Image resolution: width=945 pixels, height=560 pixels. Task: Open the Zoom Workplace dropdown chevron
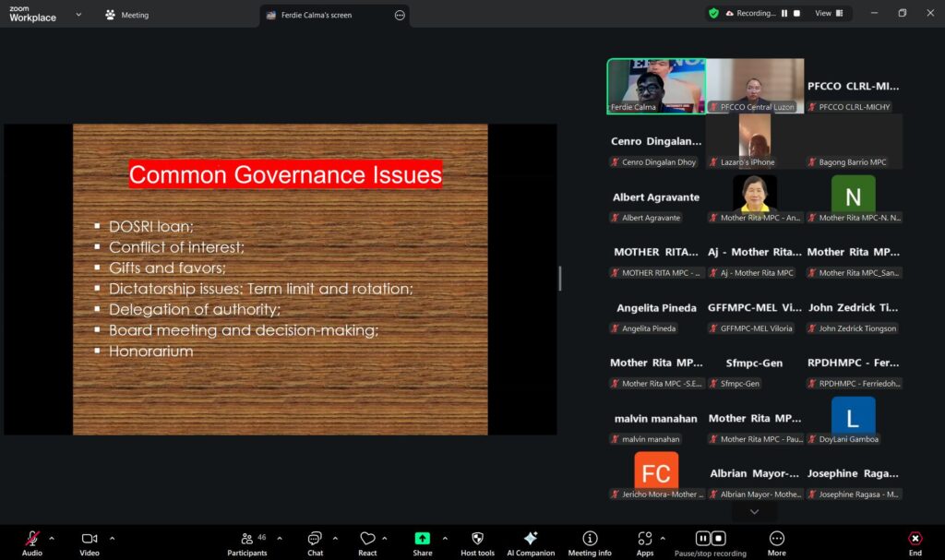78,15
